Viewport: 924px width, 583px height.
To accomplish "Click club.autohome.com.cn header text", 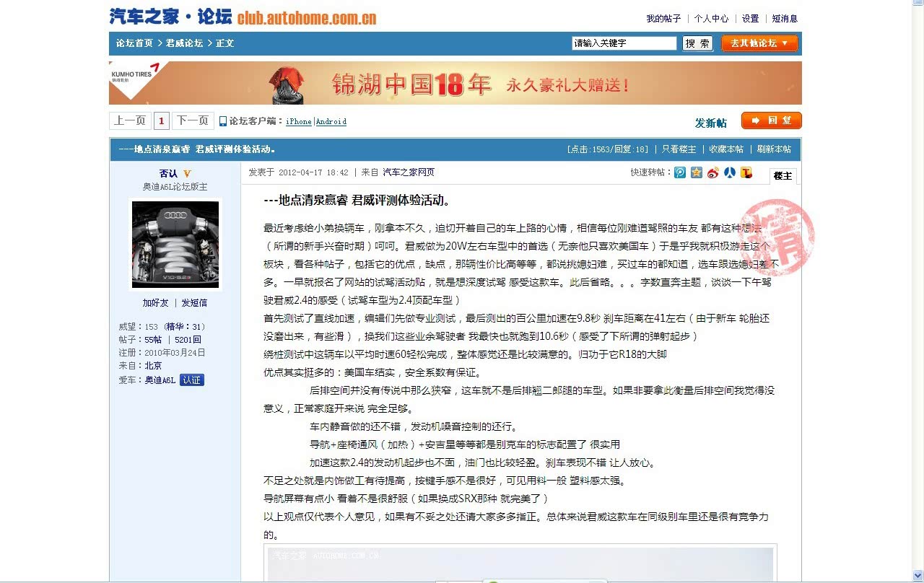I will coord(307,19).
